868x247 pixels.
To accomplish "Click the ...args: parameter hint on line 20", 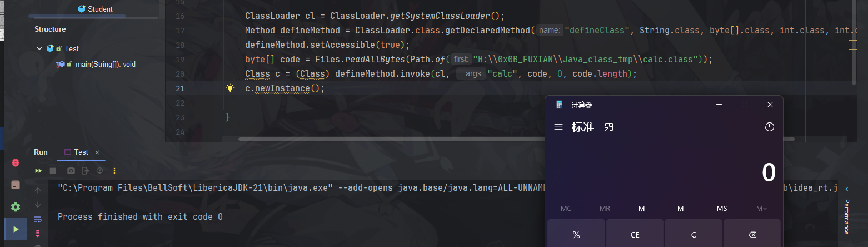I will pyautogui.click(x=471, y=74).
